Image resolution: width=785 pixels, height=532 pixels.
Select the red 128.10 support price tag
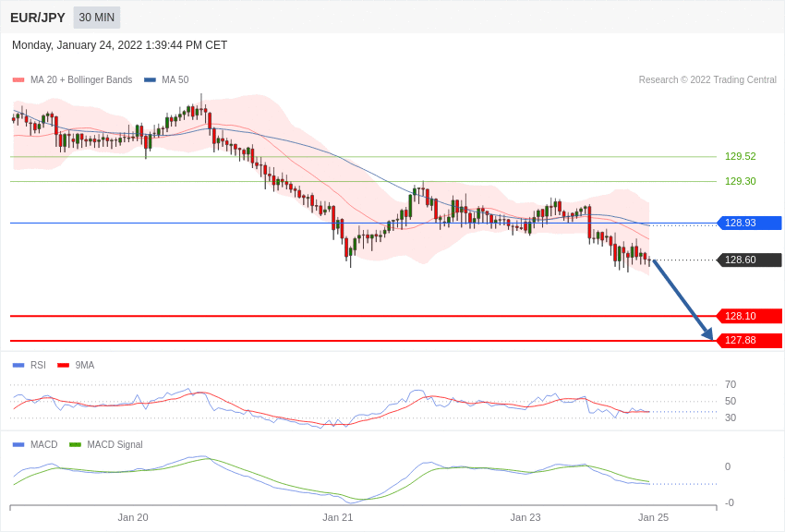coord(749,316)
